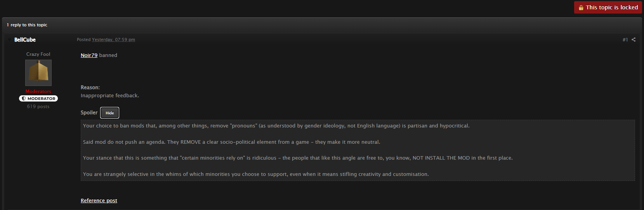Collapse the spoiler with the Hide button
The image size is (644, 210).
tap(109, 113)
